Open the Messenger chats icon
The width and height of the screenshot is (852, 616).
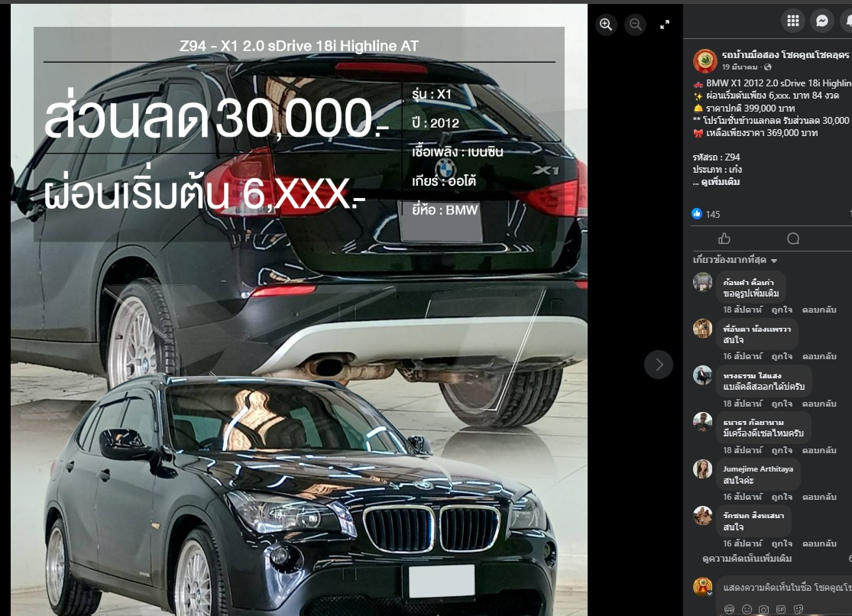822,21
